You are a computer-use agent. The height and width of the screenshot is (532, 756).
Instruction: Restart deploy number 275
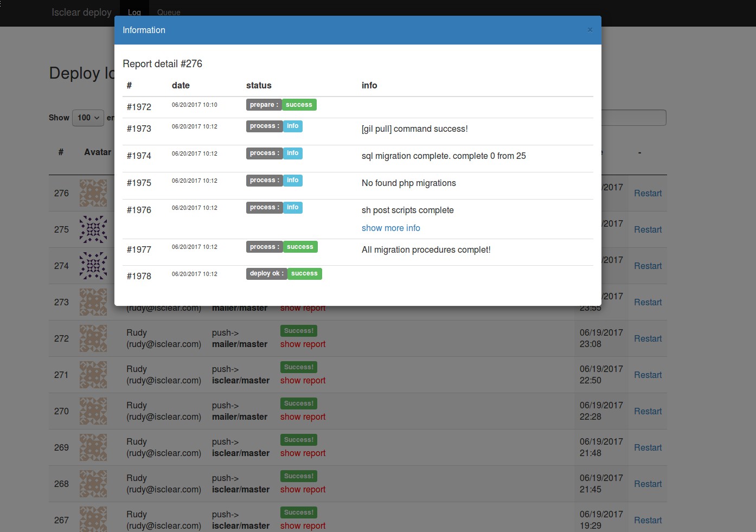click(648, 230)
